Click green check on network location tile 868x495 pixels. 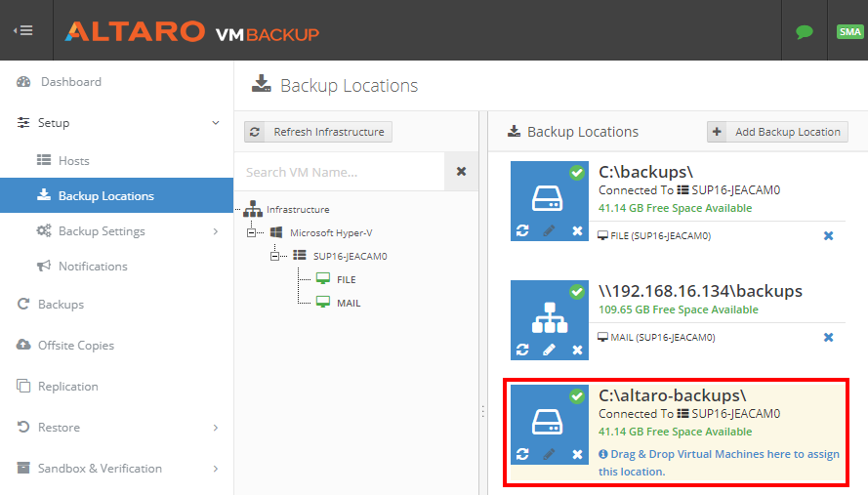click(x=577, y=292)
